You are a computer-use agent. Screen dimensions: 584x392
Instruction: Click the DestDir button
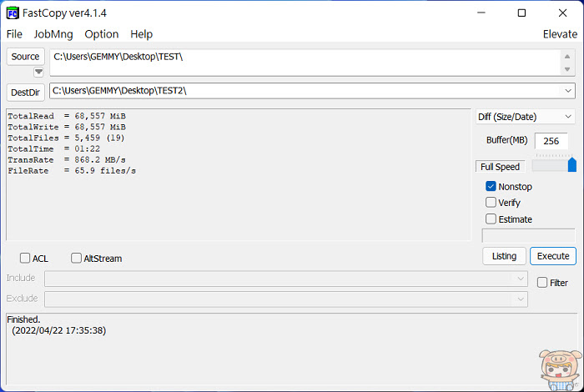25,93
